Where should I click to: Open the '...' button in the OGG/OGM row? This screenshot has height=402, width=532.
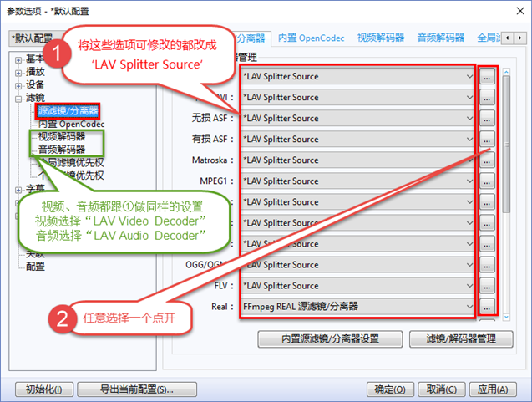[487, 265]
